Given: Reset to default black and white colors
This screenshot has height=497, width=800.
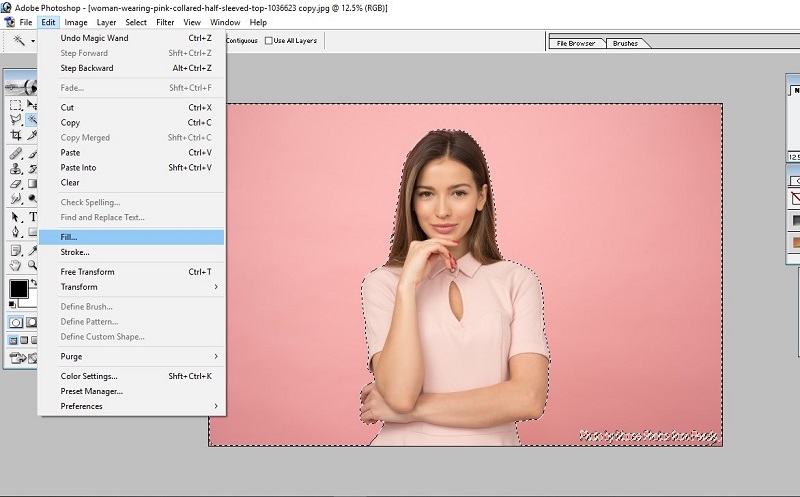Looking at the screenshot, I should (12, 305).
